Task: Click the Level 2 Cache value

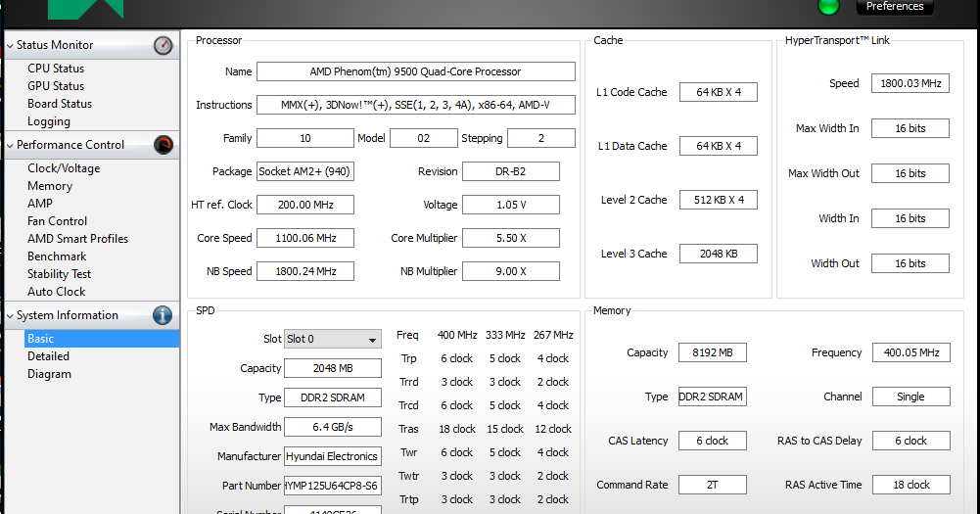Action: coord(719,200)
